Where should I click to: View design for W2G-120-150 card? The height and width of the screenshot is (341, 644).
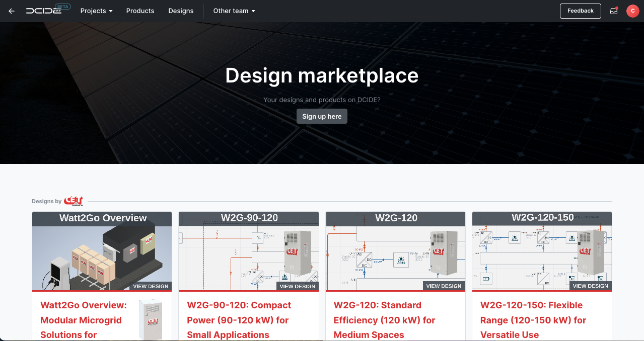click(x=590, y=286)
